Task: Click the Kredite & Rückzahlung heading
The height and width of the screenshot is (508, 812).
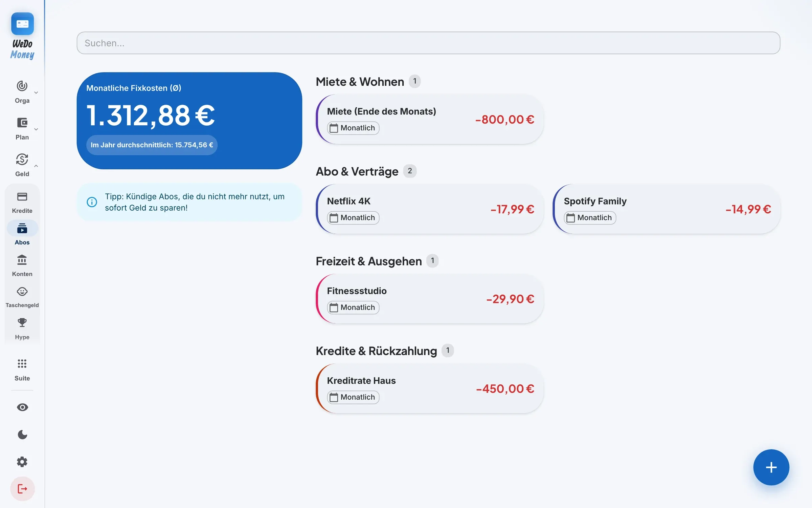Action: tap(376, 351)
